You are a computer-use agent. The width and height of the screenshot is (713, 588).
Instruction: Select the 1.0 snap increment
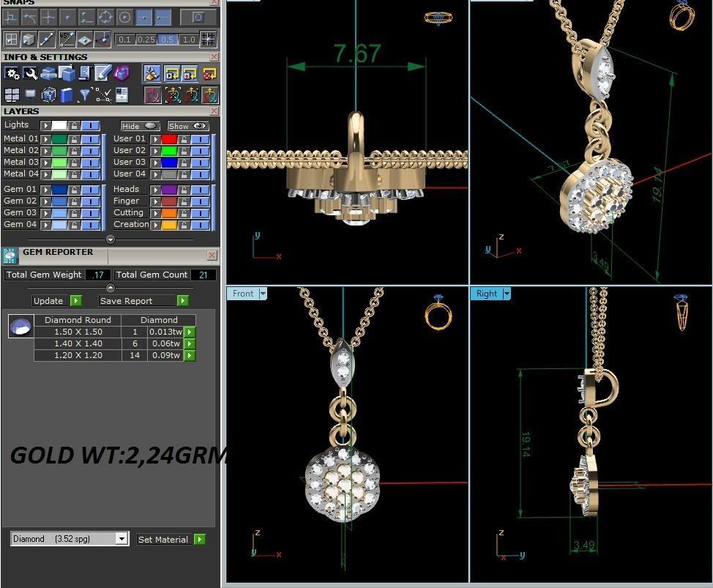tap(189, 40)
